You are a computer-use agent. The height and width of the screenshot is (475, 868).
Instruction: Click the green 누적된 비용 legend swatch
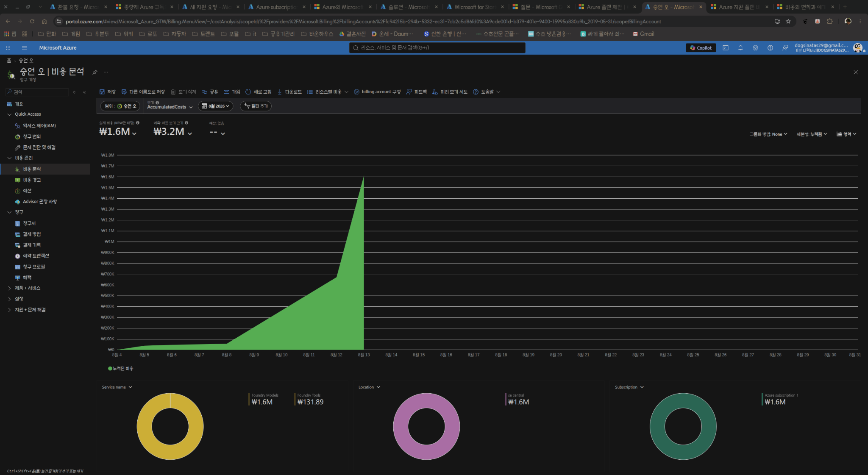[110, 369]
